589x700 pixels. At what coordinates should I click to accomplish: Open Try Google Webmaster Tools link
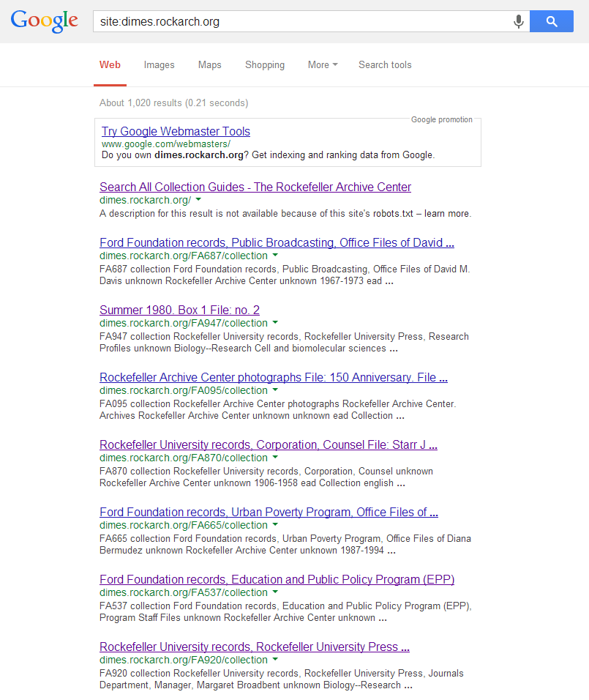click(176, 131)
